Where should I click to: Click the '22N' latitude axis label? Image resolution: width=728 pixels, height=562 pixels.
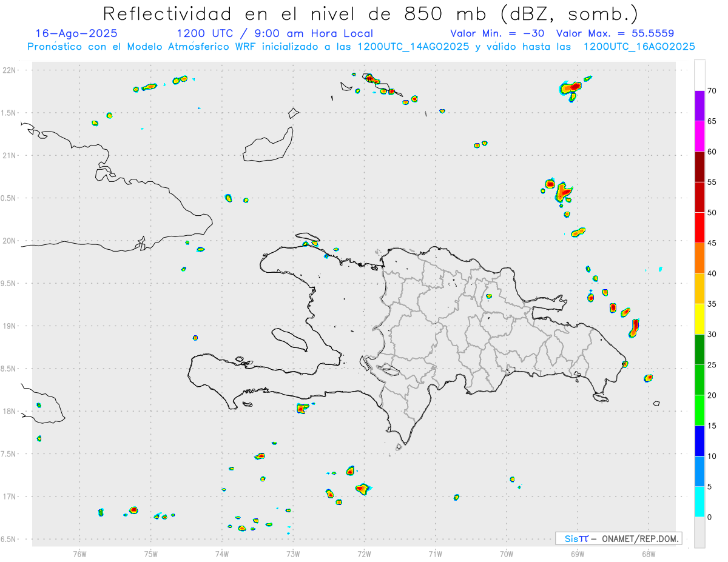click(x=10, y=70)
